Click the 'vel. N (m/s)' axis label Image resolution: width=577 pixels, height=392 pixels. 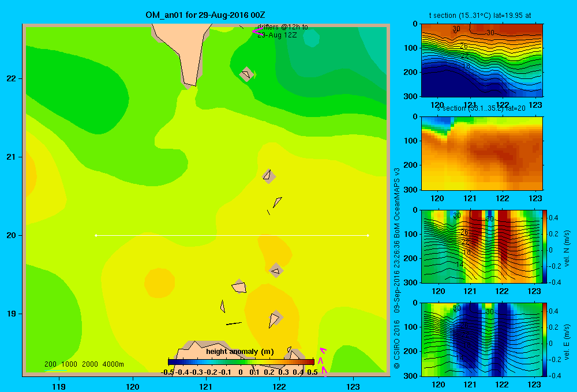point(567,248)
